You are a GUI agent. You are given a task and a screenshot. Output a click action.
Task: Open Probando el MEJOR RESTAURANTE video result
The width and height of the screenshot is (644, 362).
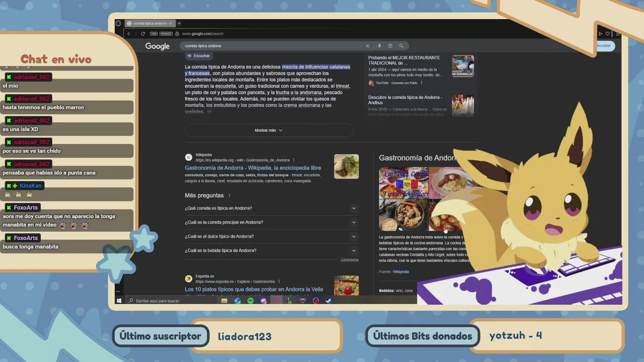404,60
